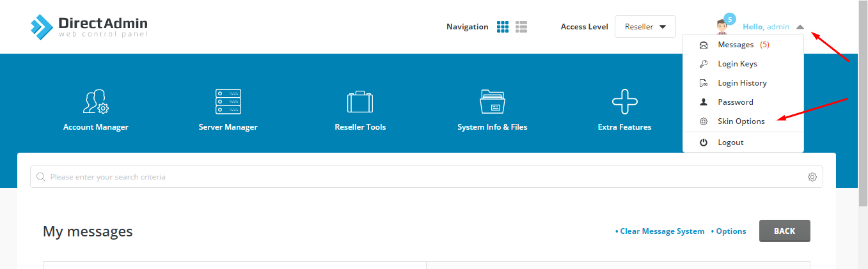Open Skin Options menu entry
This screenshot has width=868, height=269.
[x=743, y=121]
